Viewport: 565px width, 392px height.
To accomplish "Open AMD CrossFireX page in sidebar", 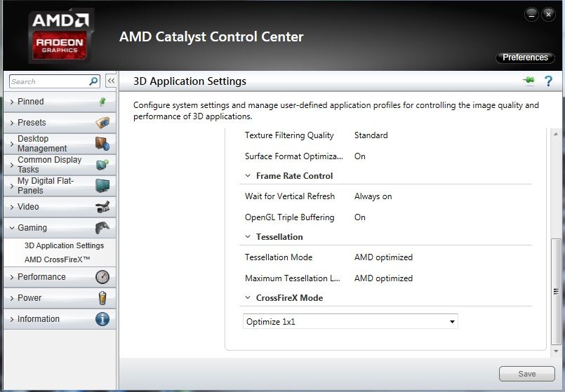I will tap(58, 259).
